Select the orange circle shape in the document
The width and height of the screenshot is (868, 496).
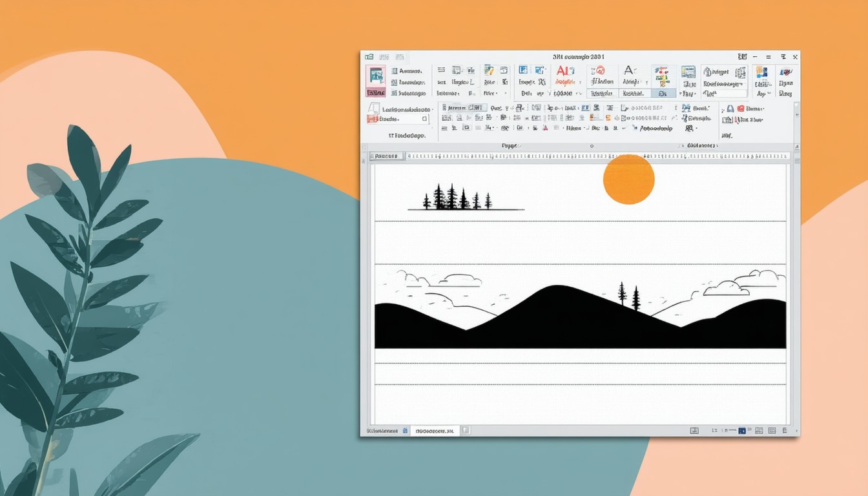(628, 179)
